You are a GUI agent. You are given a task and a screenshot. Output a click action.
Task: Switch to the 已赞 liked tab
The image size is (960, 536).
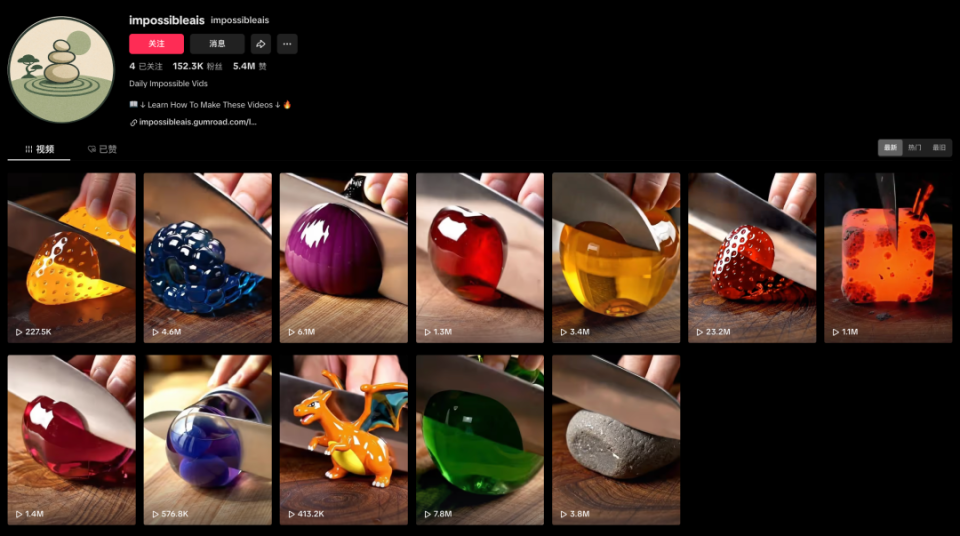point(102,149)
